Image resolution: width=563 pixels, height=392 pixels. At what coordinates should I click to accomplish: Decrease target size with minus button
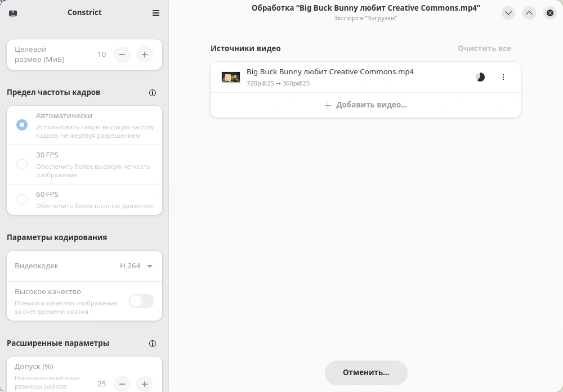pyautogui.click(x=122, y=55)
